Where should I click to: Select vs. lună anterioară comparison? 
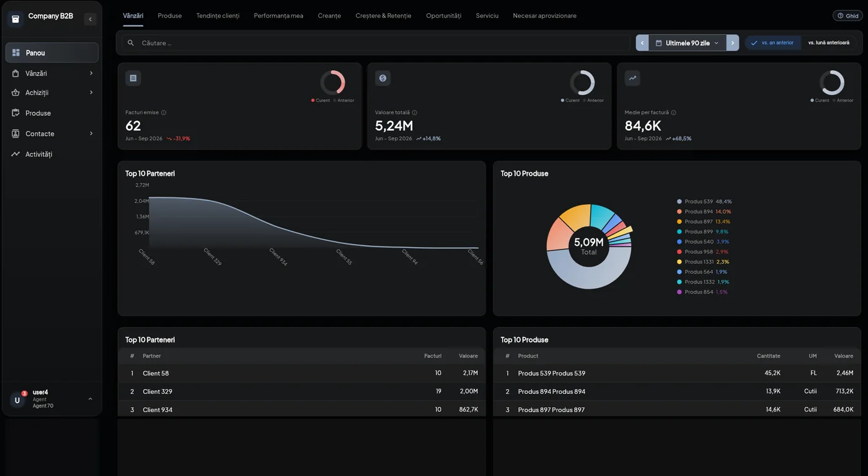828,43
